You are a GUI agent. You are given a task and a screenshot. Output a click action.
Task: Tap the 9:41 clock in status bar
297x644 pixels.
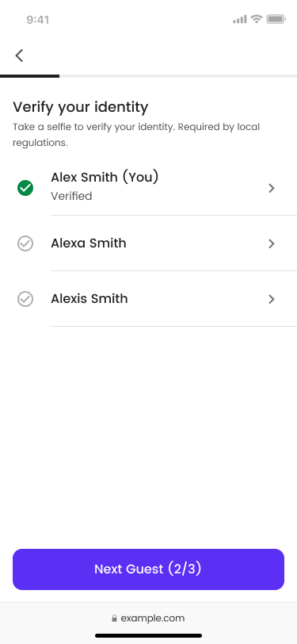pos(38,20)
